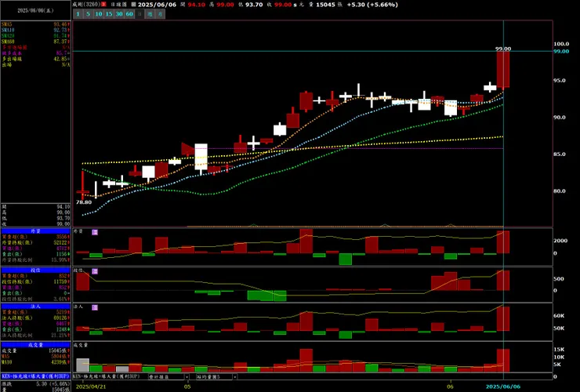Click the 2025/04/21 date axis label
The image size is (580, 392).
(91, 387)
